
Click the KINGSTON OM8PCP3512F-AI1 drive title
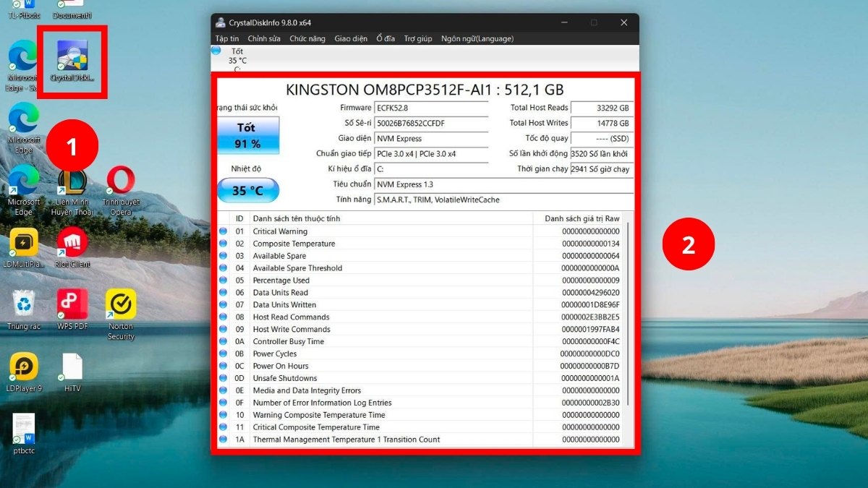coord(425,90)
